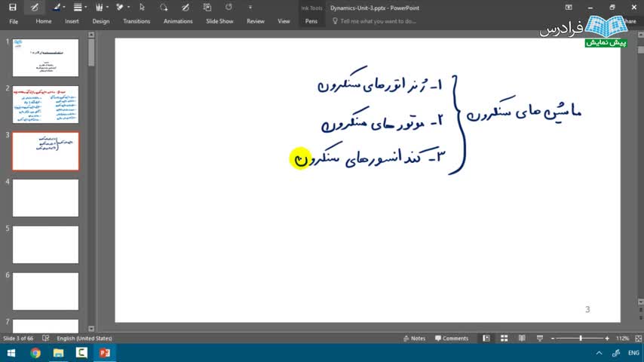Select blank slide 4 thumbnail

[x=45, y=198]
